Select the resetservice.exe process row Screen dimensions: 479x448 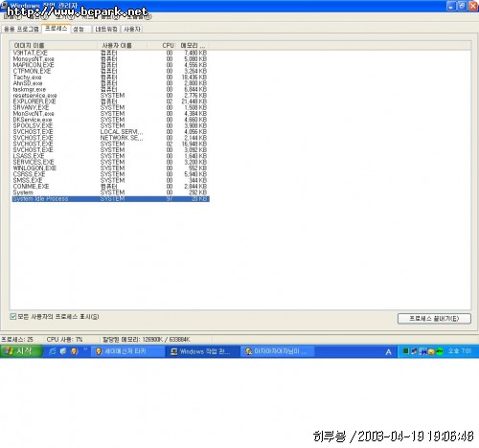coord(110,96)
